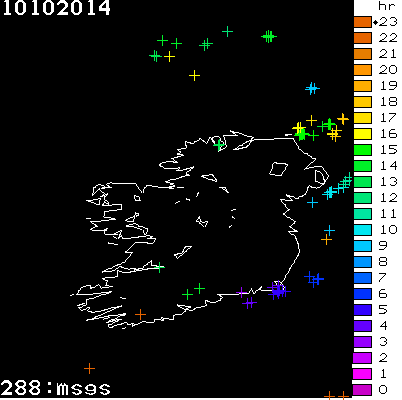Image resolution: width=402 pixels, height=400 pixels.
Task: Click the 288:msgs counter text
Action: pos(55,388)
